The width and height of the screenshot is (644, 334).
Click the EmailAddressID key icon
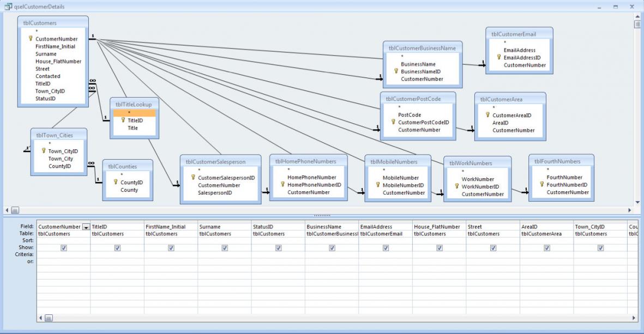point(499,57)
